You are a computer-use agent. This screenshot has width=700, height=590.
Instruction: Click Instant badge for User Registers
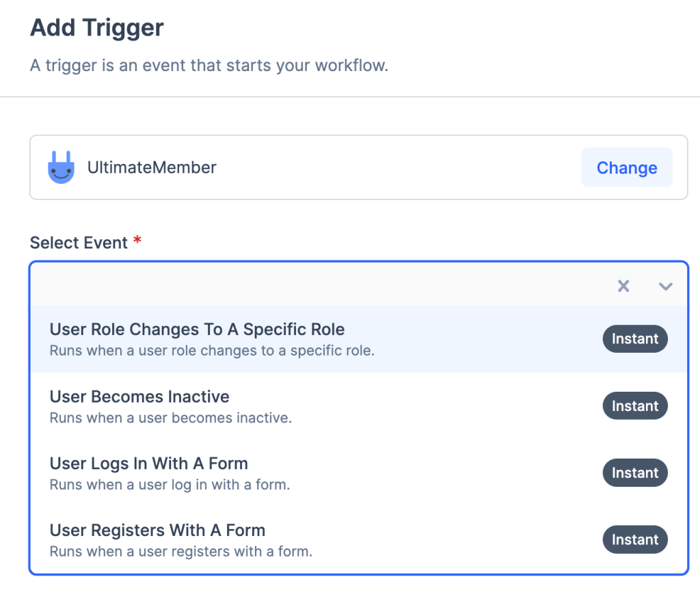pyautogui.click(x=634, y=540)
